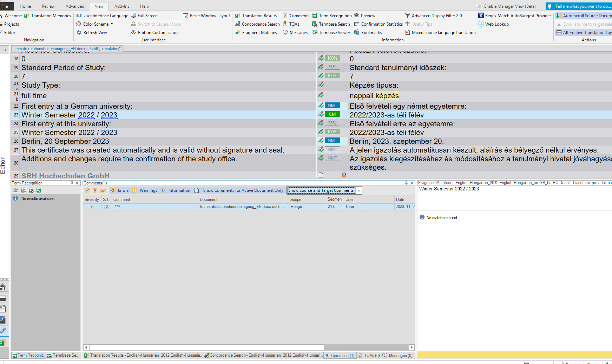Screen dimensions: 612x364
Task: Click blue NMT status box of segment 22
Action: (x=332, y=106)
